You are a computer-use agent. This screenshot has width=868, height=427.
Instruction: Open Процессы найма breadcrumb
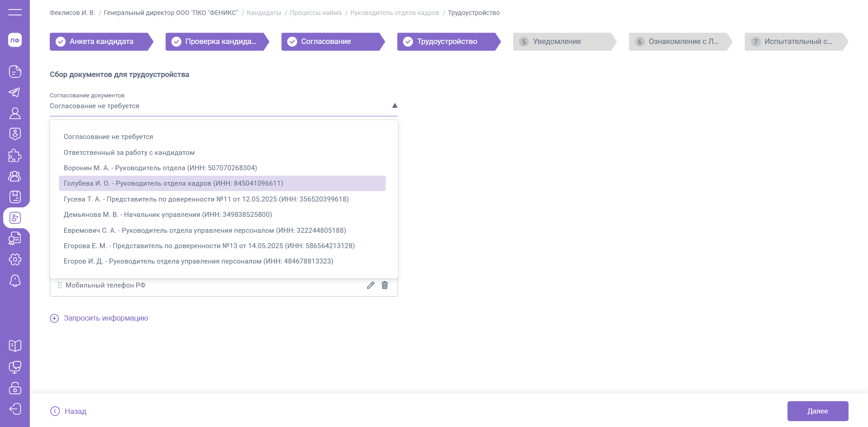click(x=315, y=13)
